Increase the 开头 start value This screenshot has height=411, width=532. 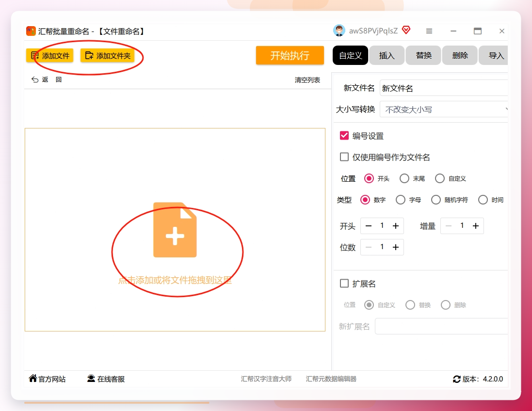(x=396, y=226)
